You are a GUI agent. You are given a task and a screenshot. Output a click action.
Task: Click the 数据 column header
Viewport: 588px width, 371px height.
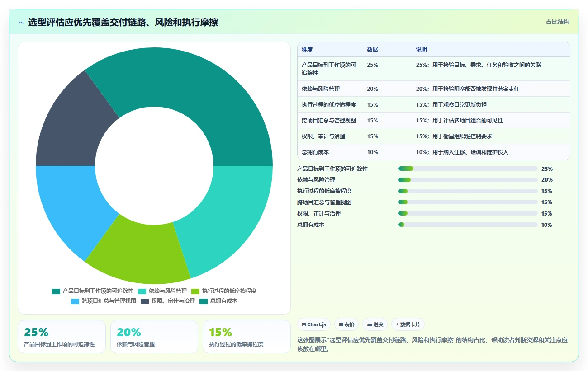373,50
